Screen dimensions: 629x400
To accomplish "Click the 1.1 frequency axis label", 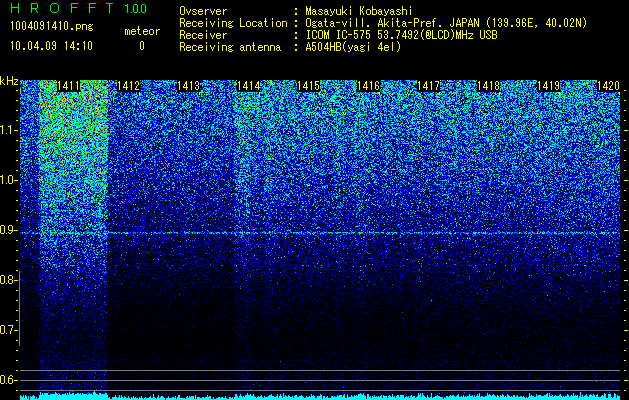I will [x=9, y=130].
